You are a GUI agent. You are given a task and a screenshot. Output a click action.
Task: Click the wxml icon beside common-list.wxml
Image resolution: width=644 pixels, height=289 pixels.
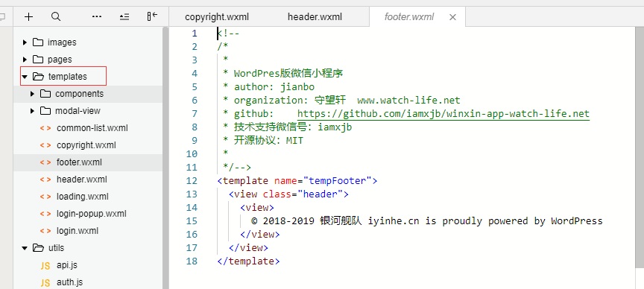[x=45, y=128]
